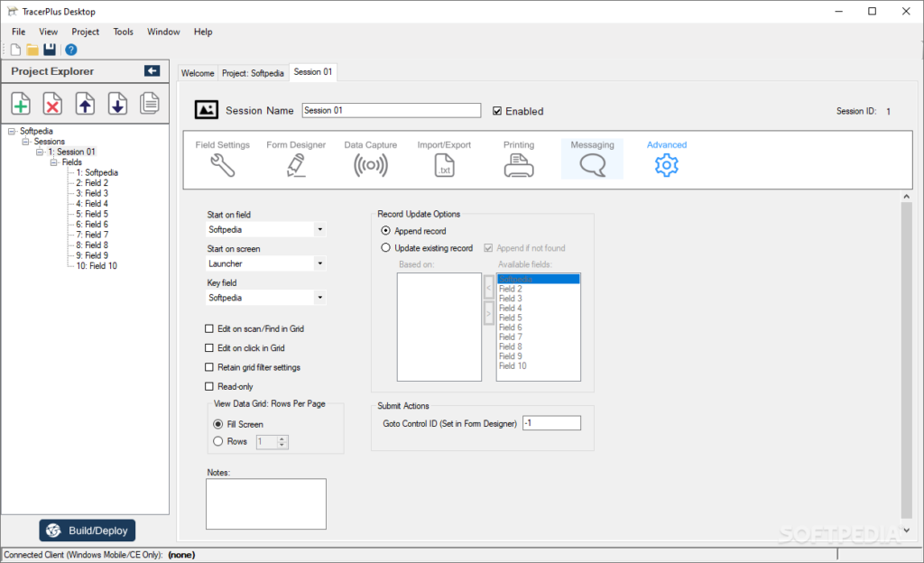The height and width of the screenshot is (563, 924).
Task: Enable Edit on scan/Find in Grid
Action: pyautogui.click(x=209, y=328)
